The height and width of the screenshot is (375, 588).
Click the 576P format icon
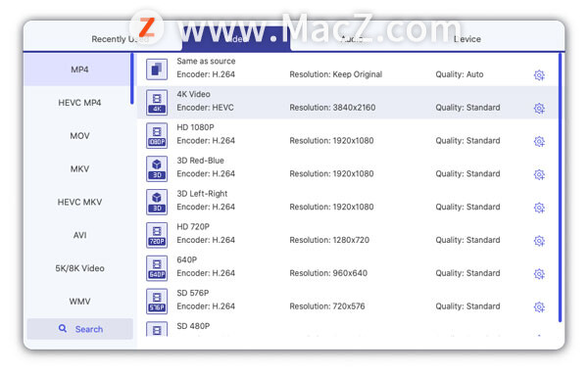coord(157,301)
